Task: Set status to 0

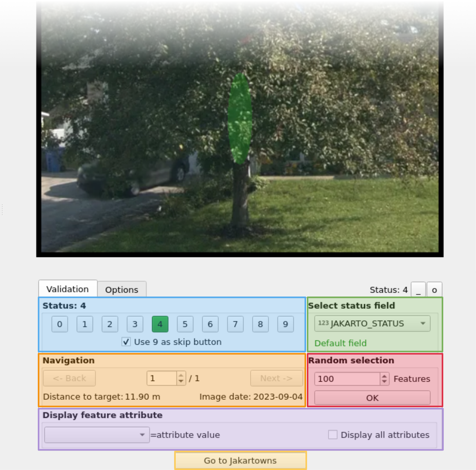Action: pyautogui.click(x=60, y=324)
